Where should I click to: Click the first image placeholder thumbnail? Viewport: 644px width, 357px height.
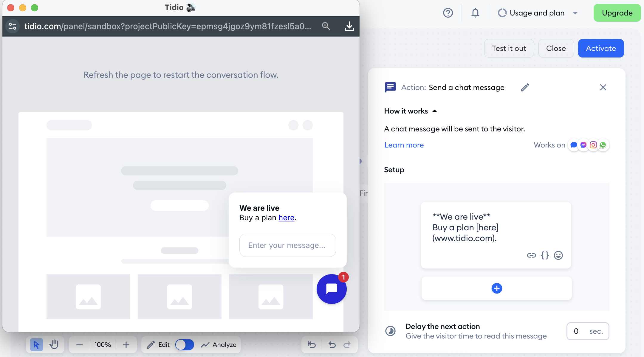click(x=88, y=297)
